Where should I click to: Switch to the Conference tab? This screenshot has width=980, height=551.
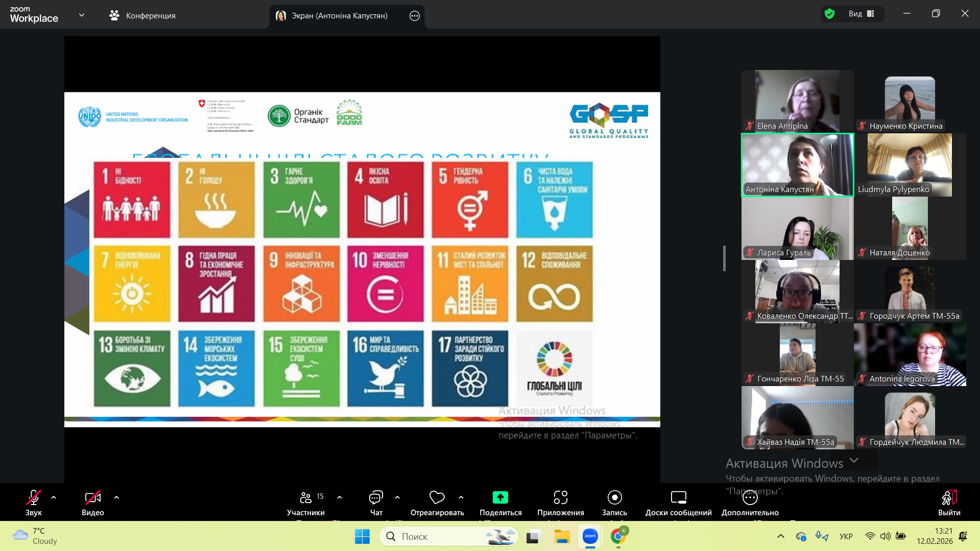142,16
